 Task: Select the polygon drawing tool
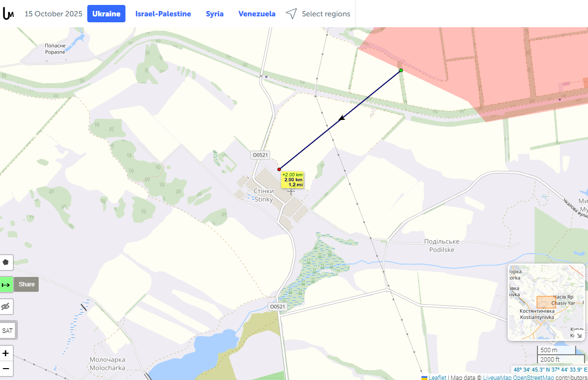6,262
